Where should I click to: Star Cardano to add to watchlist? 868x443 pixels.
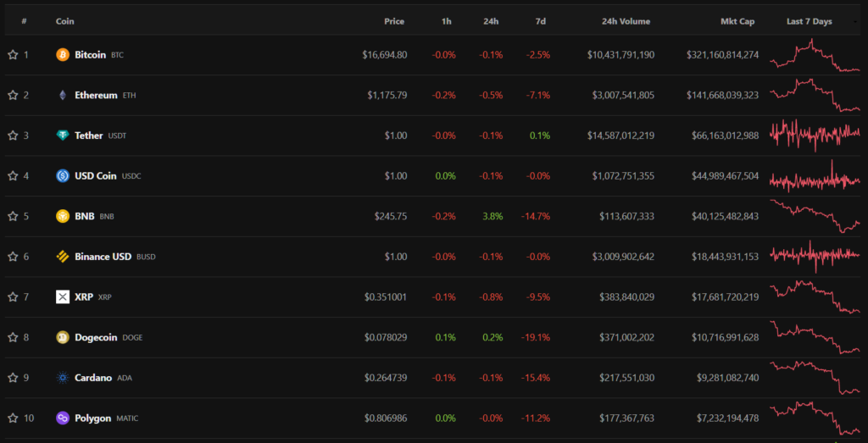13,378
